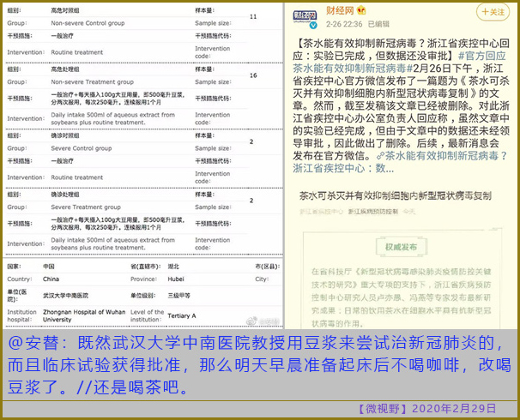Click the China country value
The height and width of the screenshot is (420, 520).
click(x=51, y=279)
